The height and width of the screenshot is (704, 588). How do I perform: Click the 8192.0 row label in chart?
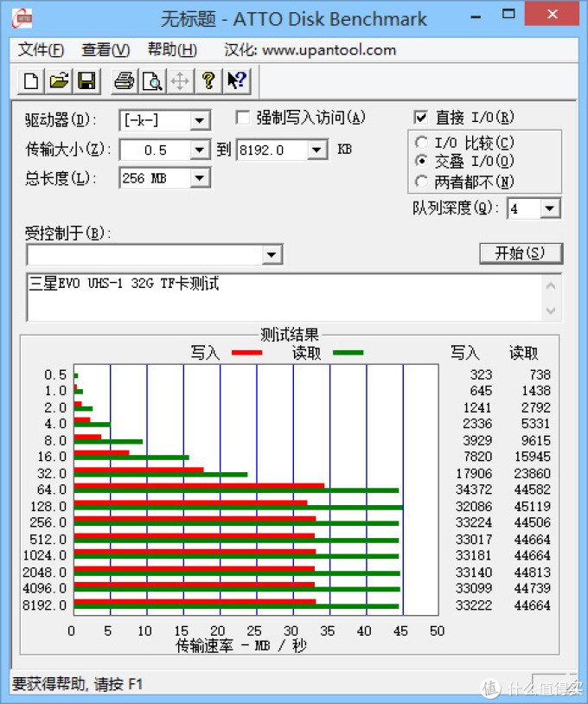[44, 605]
